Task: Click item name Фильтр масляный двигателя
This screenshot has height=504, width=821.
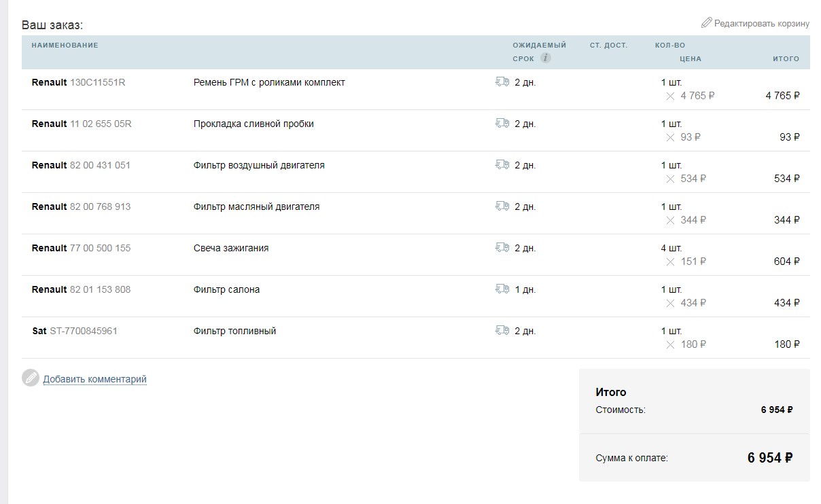Action: 256,206
